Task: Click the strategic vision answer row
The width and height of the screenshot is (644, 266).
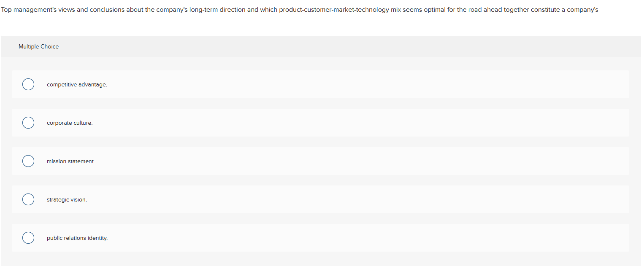Action: pyautogui.click(x=295, y=199)
